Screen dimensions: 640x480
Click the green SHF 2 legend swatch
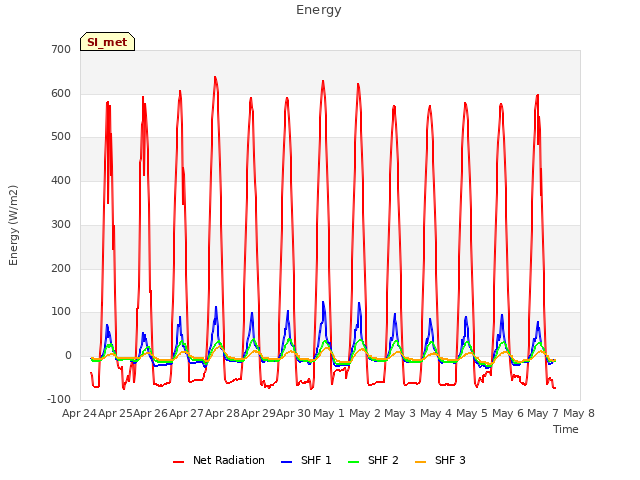[353, 462]
